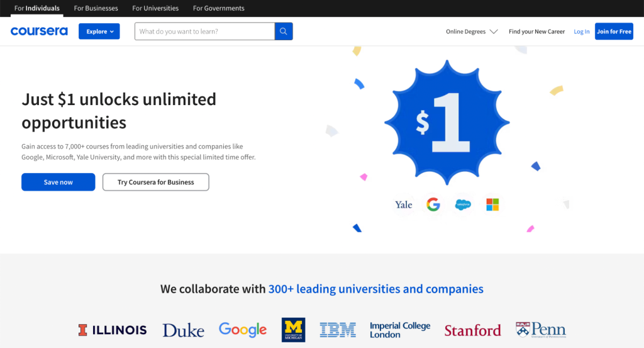This screenshot has width=644, height=348.
Task: Click the 300+ leading universities and companies link
Action: tap(376, 289)
